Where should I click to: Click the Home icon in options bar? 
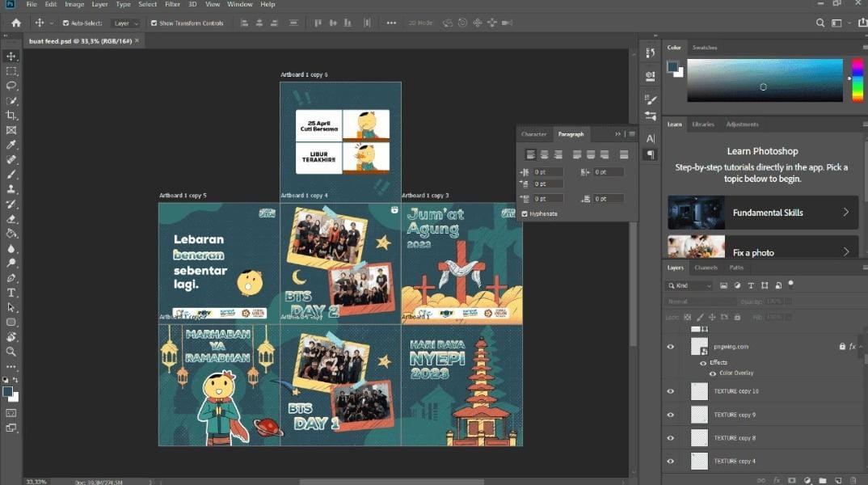(16, 23)
